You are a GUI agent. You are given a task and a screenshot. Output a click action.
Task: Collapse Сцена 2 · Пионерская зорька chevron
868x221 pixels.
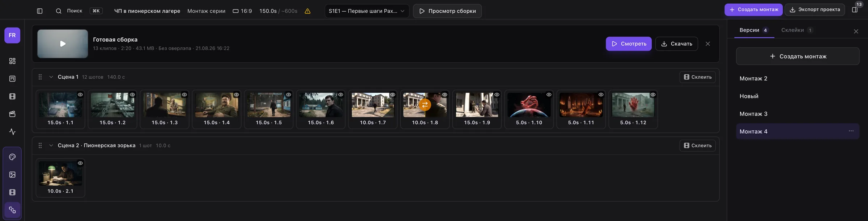point(51,145)
